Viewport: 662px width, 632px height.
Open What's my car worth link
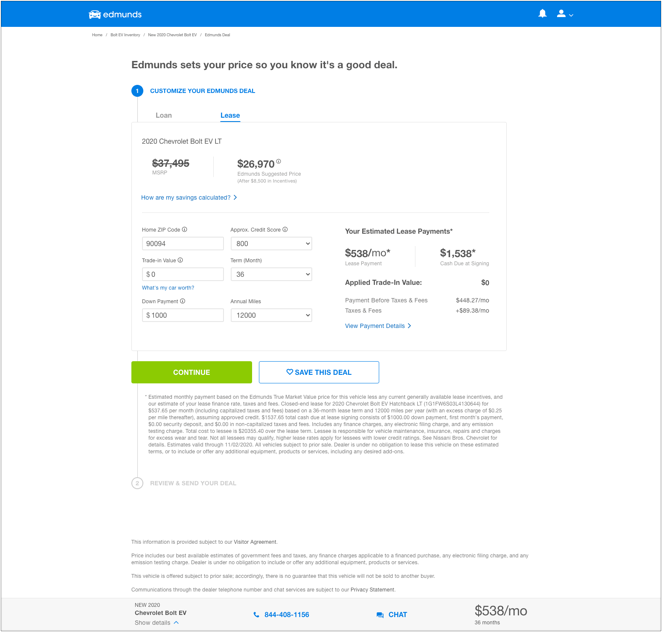click(168, 288)
